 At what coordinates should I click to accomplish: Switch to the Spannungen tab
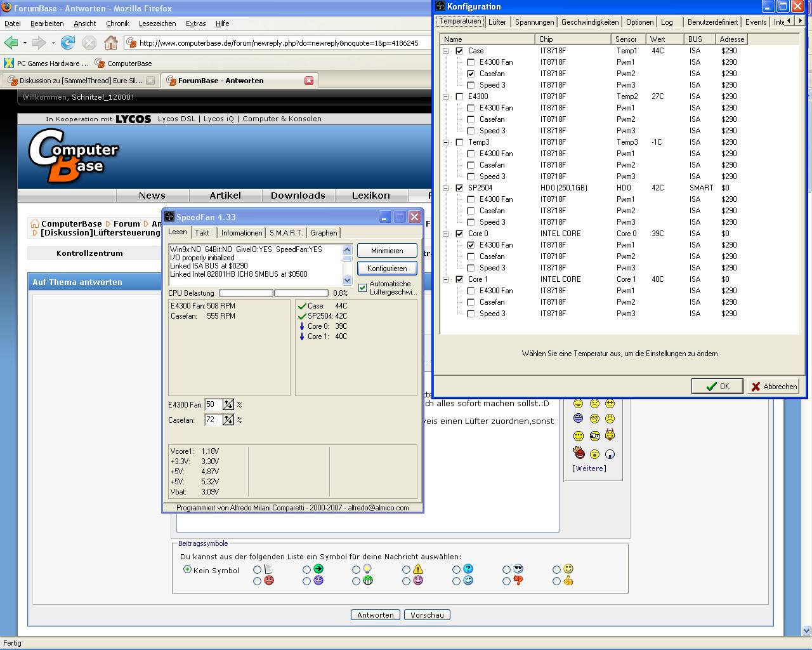534,22
